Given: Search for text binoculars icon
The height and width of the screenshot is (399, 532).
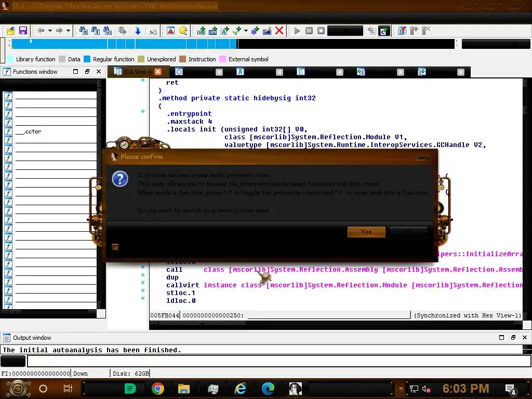Looking at the screenshot, I should point(96,31).
